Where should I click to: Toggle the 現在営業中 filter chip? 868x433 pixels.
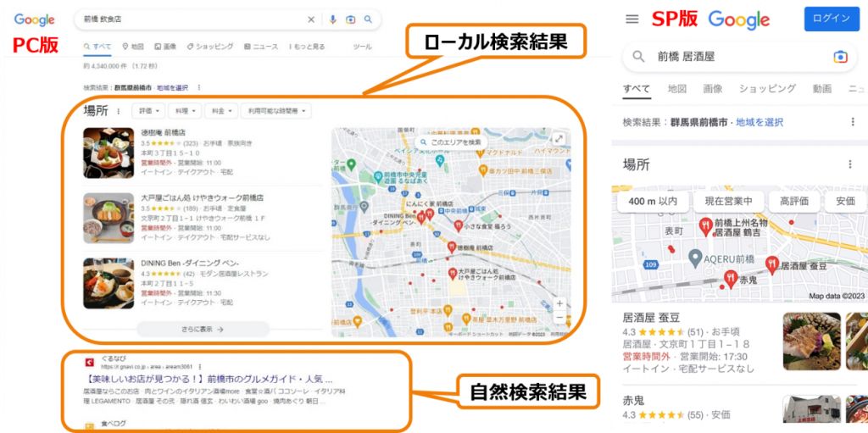point(728,201)
